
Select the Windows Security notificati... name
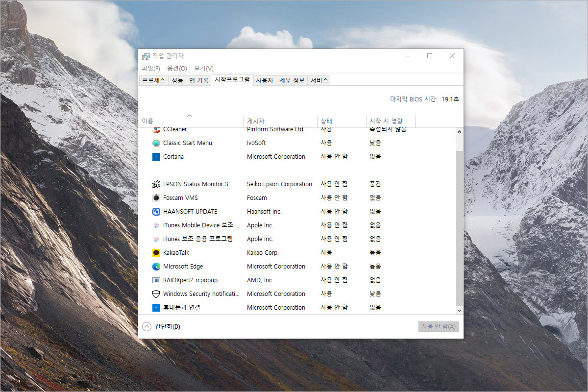coord(201,294)
